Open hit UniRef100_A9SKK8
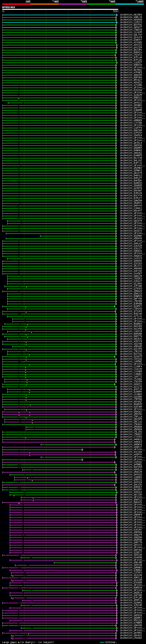This screenshot has height=644, width=146. (x=131, y=20)
